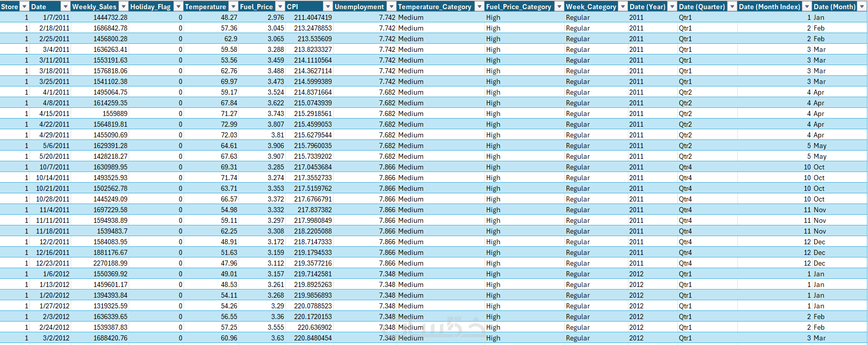Image resolution: width=868 pixels, height=345 pixels.
Task: Click High in the 5/6/2011 row
Action: coord(493,146)
